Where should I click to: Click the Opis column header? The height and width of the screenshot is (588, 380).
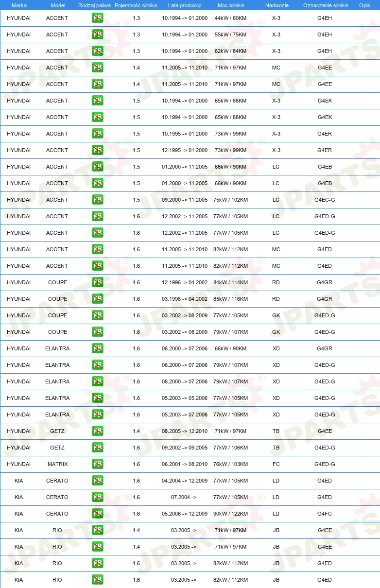coord(364,5)
